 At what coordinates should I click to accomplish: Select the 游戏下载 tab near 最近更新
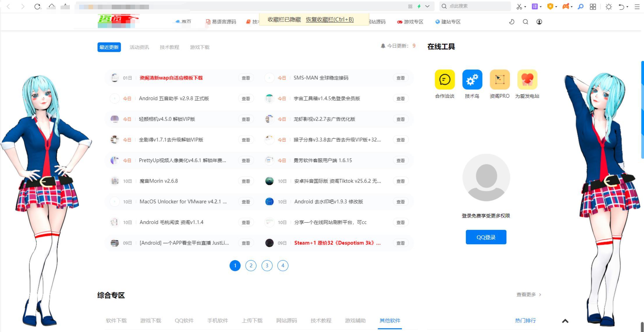pos(200,47)
